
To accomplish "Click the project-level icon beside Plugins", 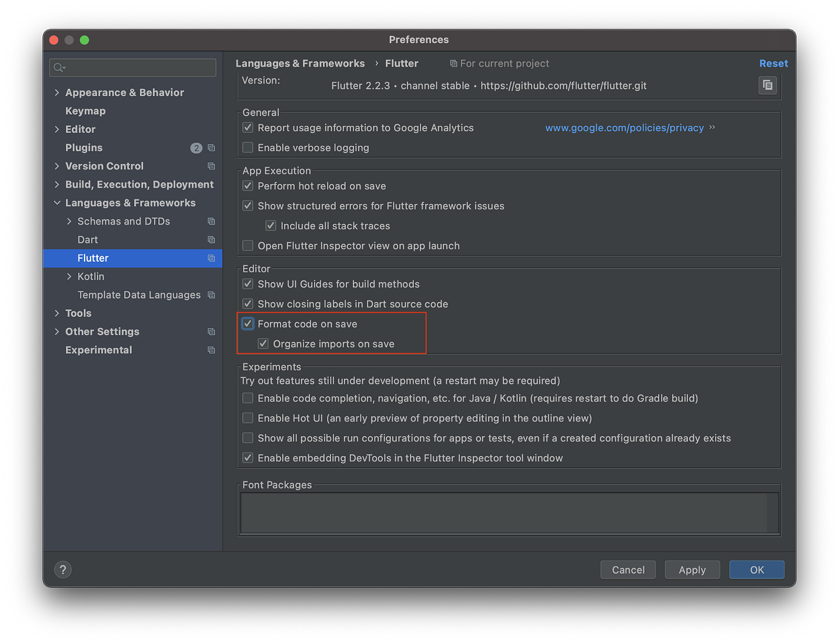I will pos(211,148).
